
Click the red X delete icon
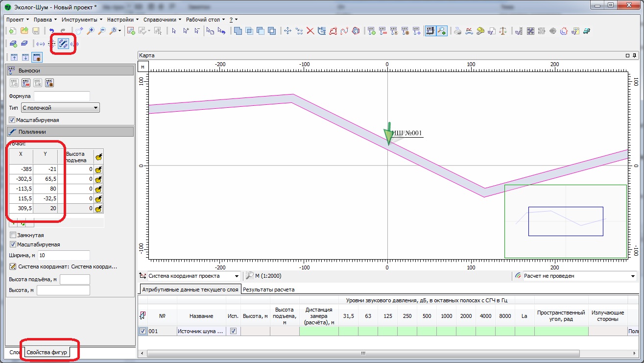(310, 31)
